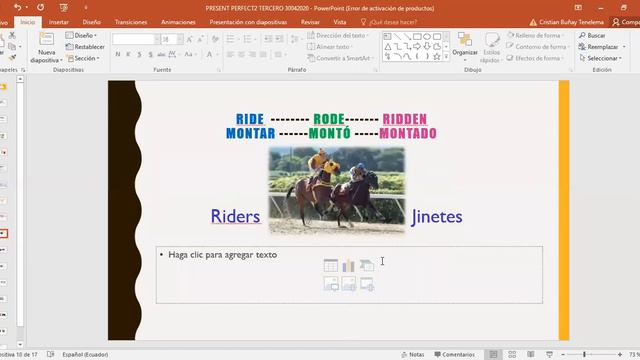Switch to the Revisar tab
The image size is (640, 360).
pyautogui.click(x=310, y=22)
